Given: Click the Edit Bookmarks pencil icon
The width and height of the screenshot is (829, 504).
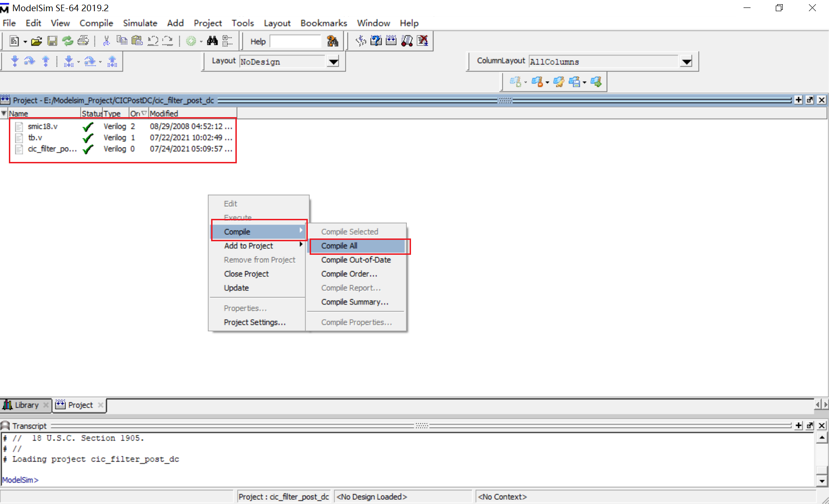Looking at the screenshot, I should (x=559, y=82).
